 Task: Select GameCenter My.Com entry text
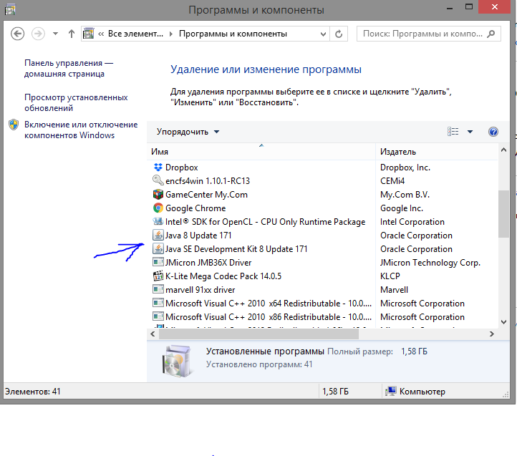tap(206, 195)
